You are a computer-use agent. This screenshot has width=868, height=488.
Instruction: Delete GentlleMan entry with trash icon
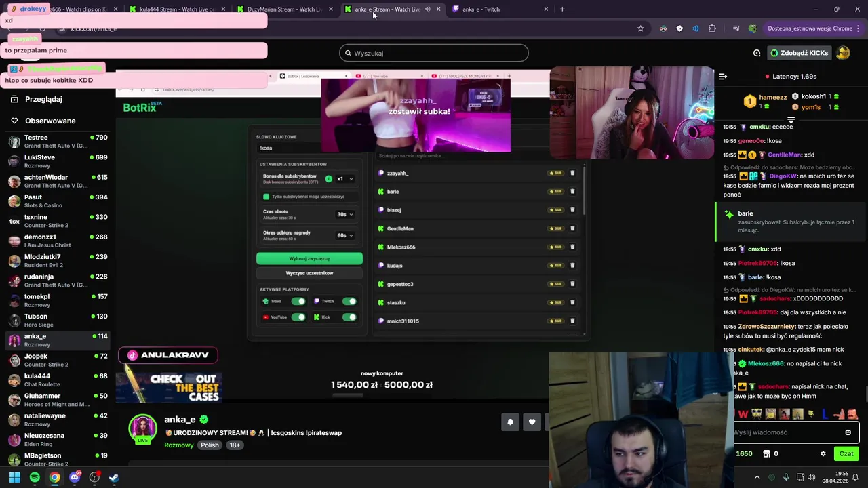point(572,228)
